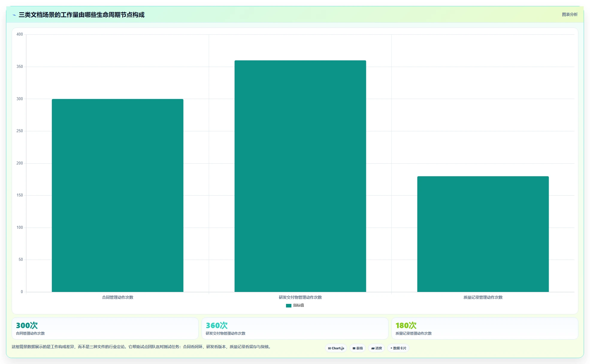Click the 合同管理动作次数 caption under 300次
The width and height of the screenshot is (590, 364).
[30, 333]
